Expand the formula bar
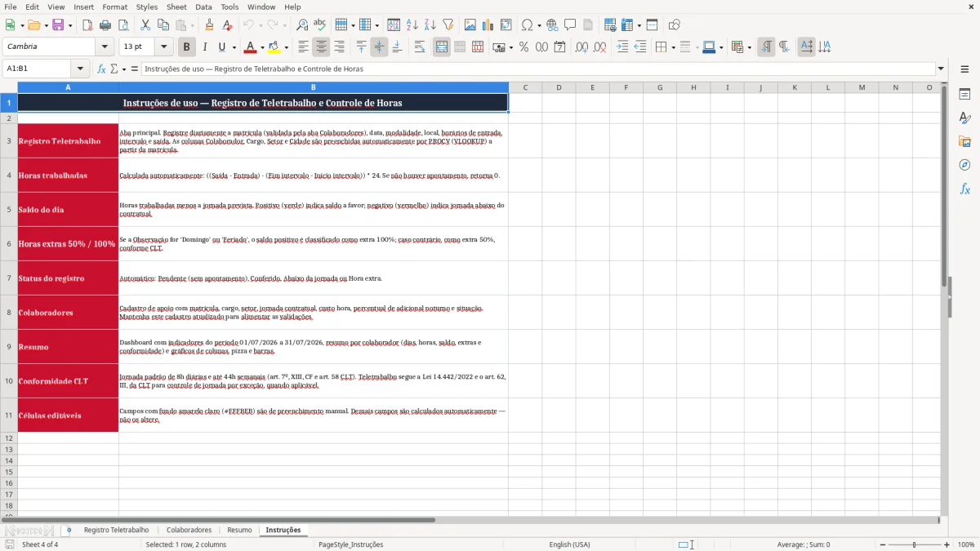980x551 pixels. 941,69
